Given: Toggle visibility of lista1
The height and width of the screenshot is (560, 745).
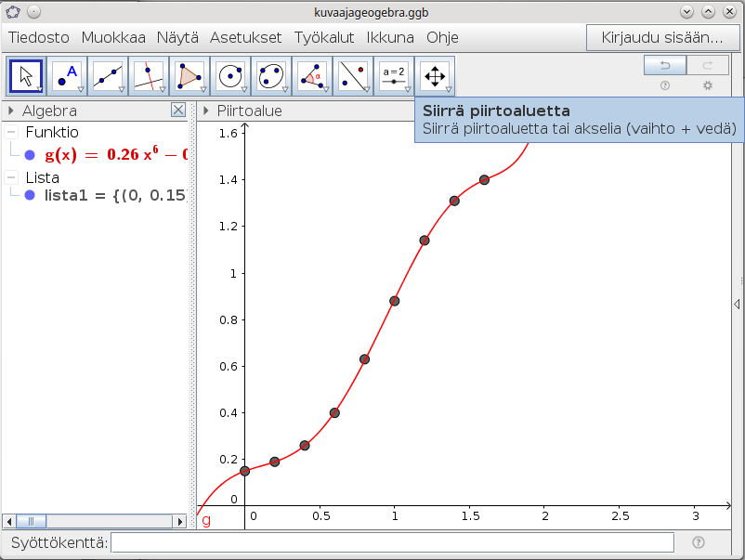Looking at the screenshot, I should pos(31,196).
